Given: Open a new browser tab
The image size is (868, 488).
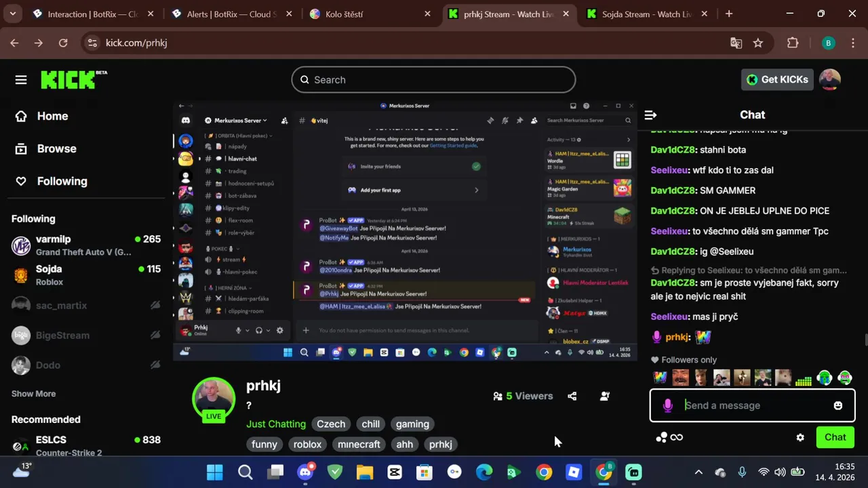Looking at the screenshot, I should (729, 14).
